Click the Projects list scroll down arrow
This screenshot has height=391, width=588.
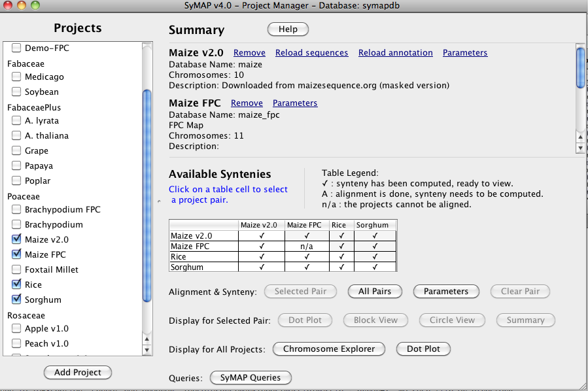[147, 350]
